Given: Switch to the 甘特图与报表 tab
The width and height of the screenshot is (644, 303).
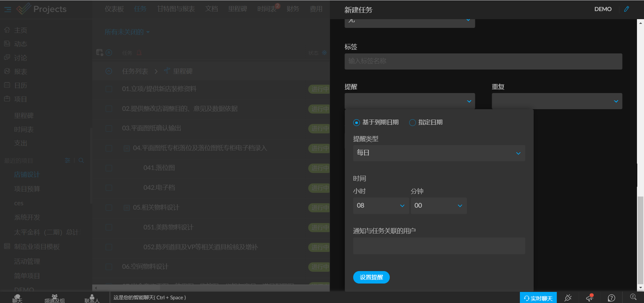Looking at the screenshot, I should 176,9.
